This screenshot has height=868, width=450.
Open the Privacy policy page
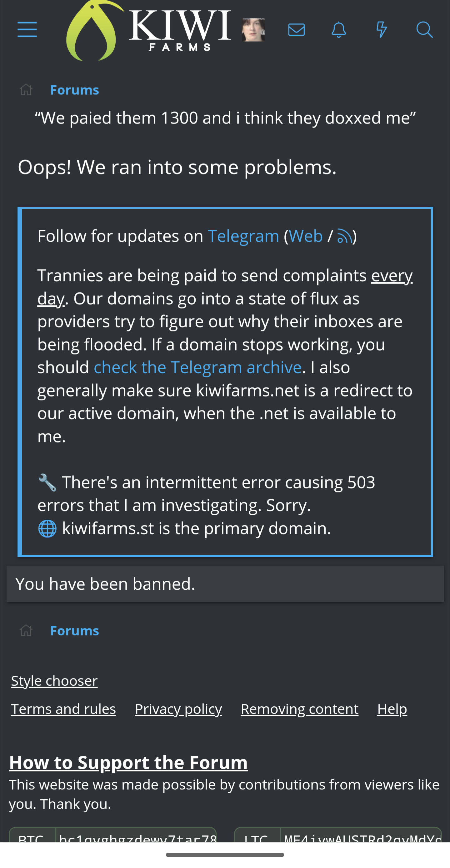coord(178,709)
